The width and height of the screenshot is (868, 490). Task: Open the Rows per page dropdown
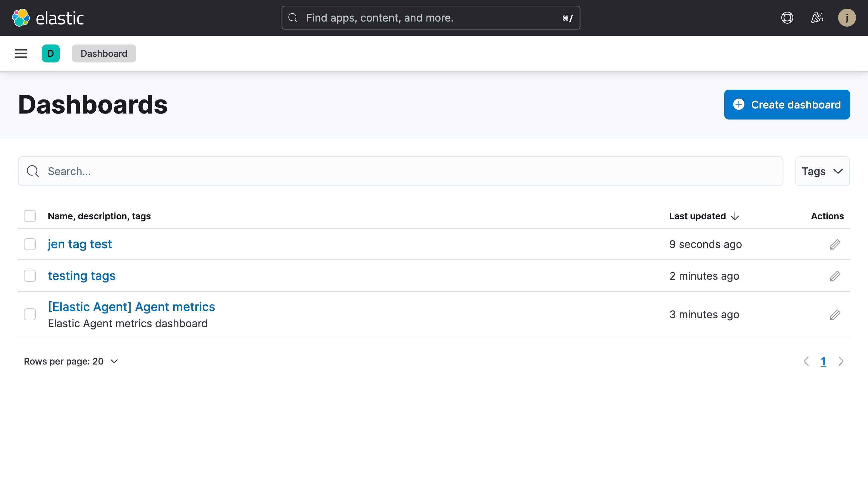pos(71,361)
